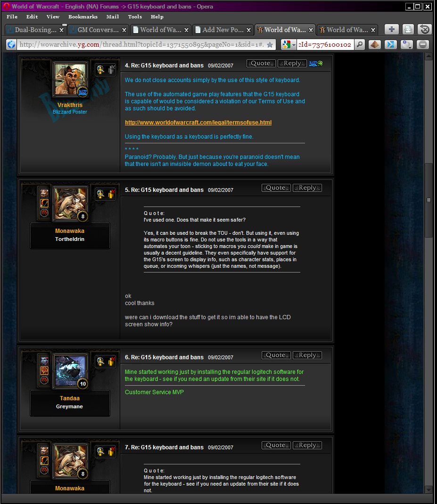Click class icon beside Tandaa's avatar
The height and width of the screenshot is (504, 437).
44,371
